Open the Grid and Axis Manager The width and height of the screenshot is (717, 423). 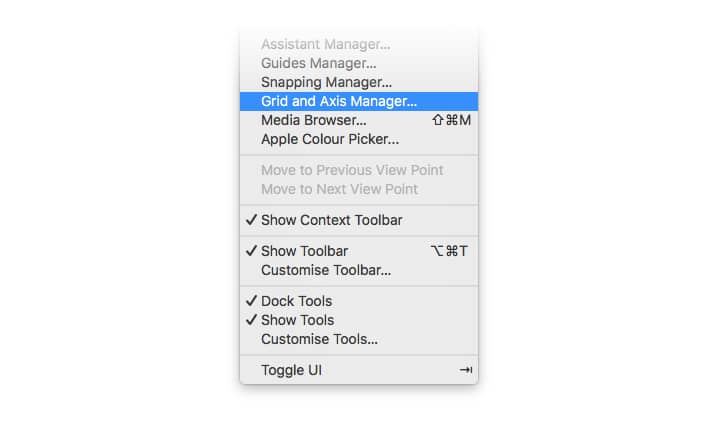coord(359,101)
